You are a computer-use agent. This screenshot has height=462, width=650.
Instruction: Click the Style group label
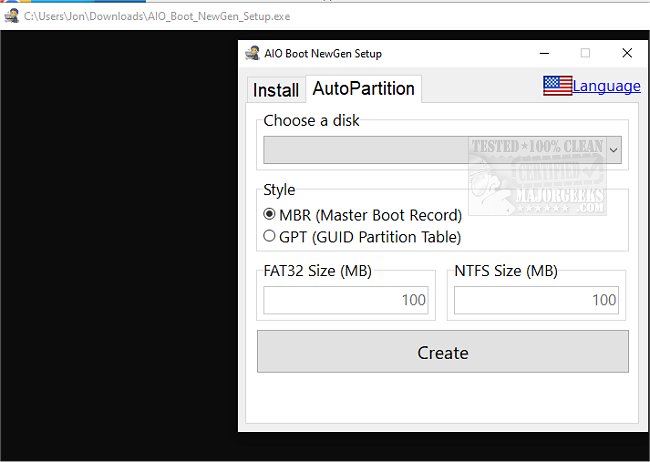click(x=279, y=190)
